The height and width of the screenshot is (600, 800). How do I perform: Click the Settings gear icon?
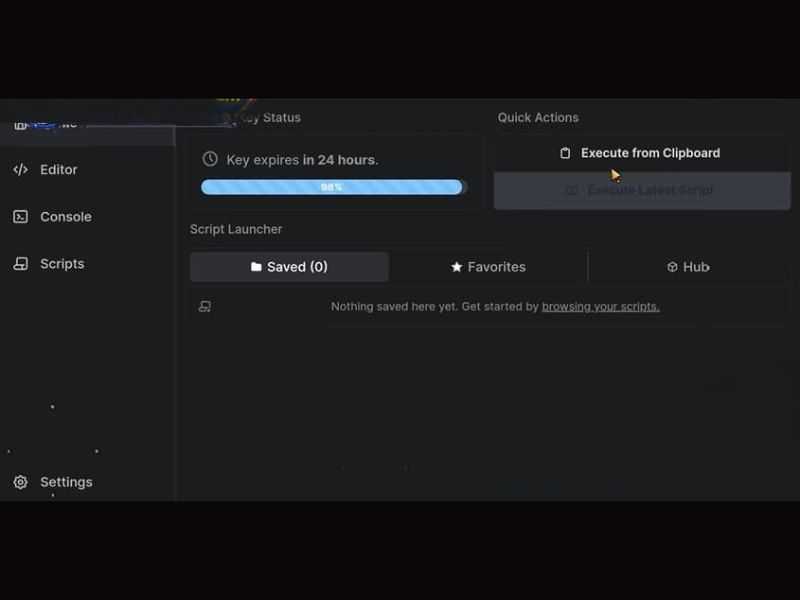coord(20,482)
